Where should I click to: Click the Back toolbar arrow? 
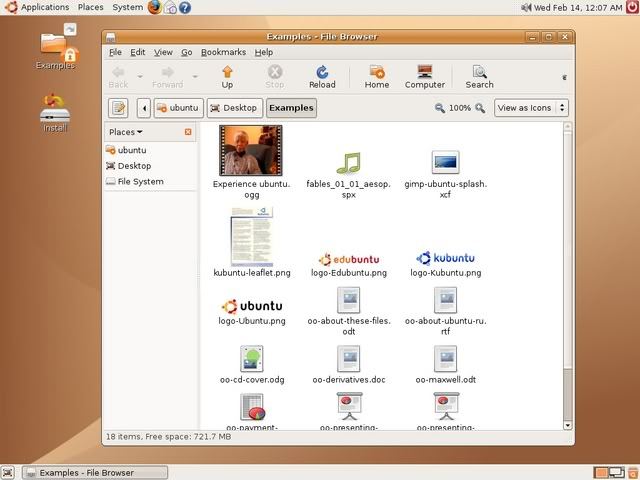pos(118,72)
